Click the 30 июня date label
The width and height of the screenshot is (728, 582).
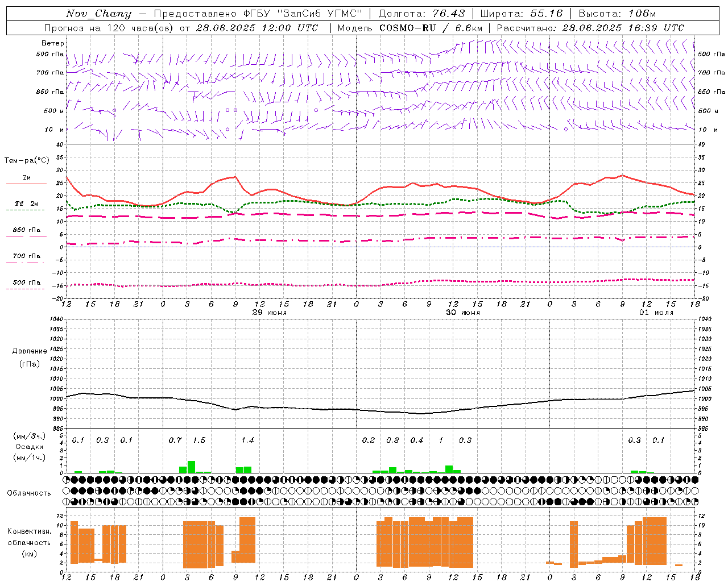(463, 313)
